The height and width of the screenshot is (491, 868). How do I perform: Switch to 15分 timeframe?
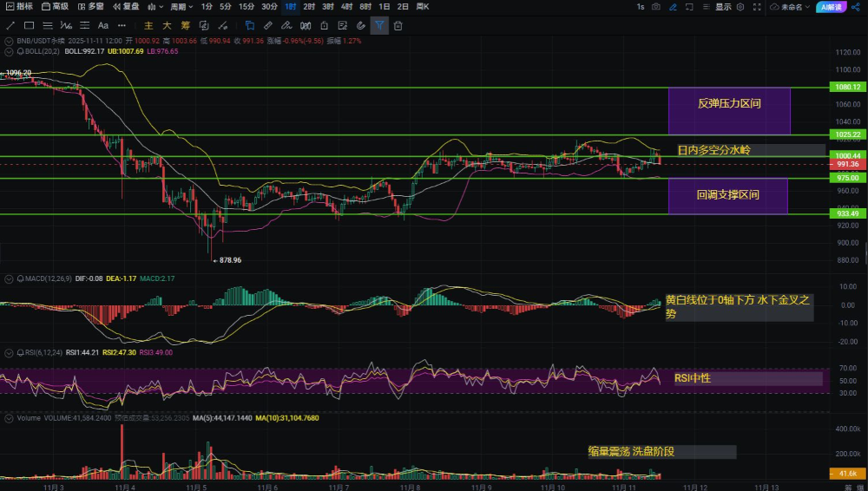tap(247, 7)
